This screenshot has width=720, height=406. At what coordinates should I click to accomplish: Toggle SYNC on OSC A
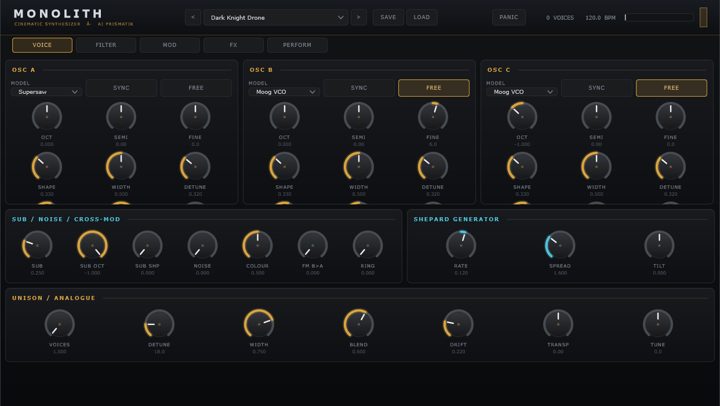tap(121, 88)
